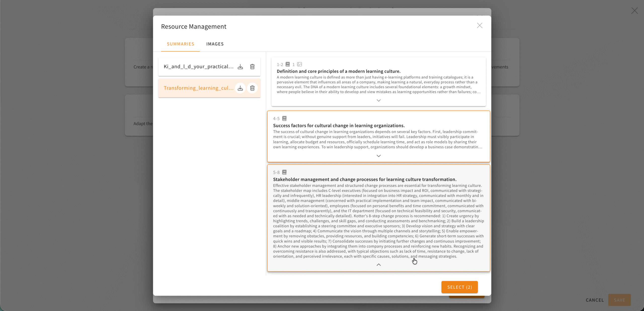Click the book icon beside pages 4-5
This screenshot has height=311, width=644.
[x=284, y=118]
